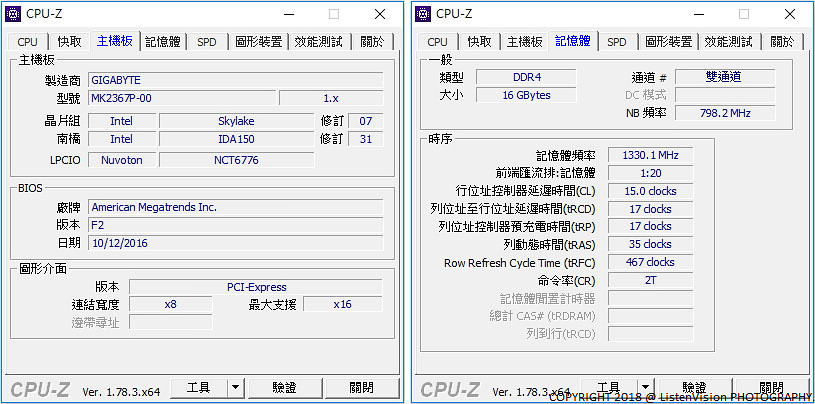Click 雙通道 channel field
815x404 pixels.
725,77
